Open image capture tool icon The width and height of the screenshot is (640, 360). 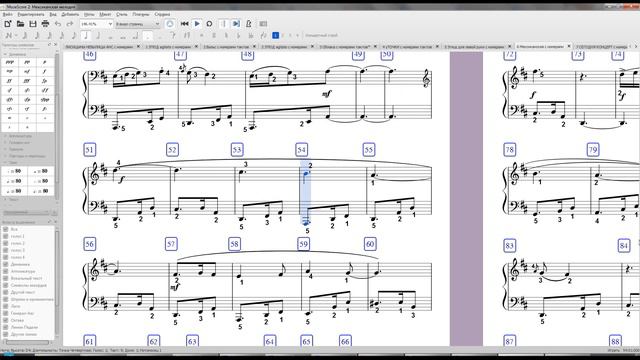click(x=263, y=24)
